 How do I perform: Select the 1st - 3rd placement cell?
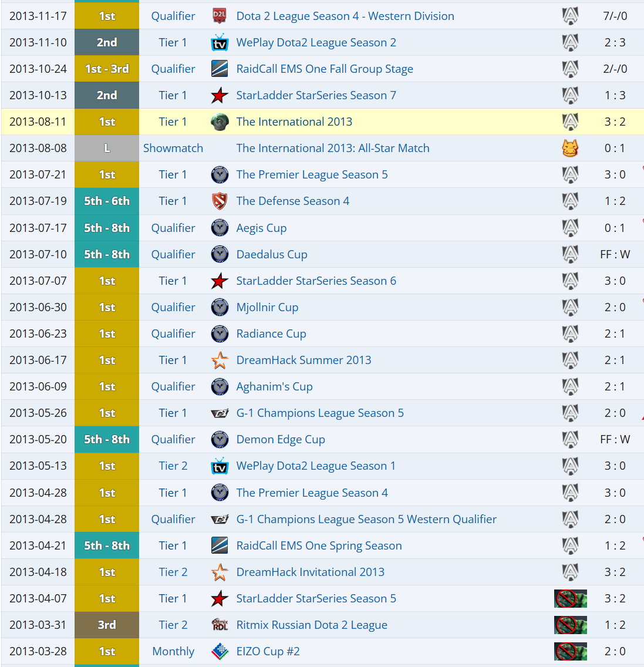(107, 69)
